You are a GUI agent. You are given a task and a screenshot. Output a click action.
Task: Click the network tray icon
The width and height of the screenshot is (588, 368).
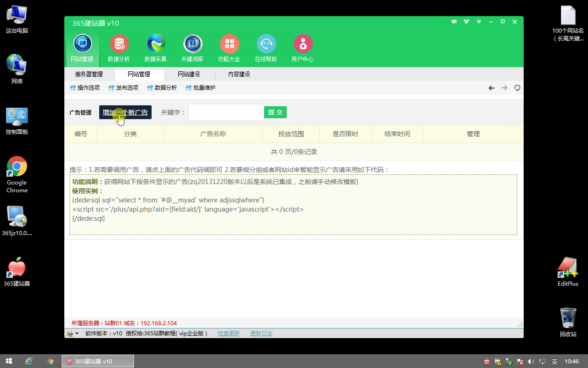[x=542, y=362]
